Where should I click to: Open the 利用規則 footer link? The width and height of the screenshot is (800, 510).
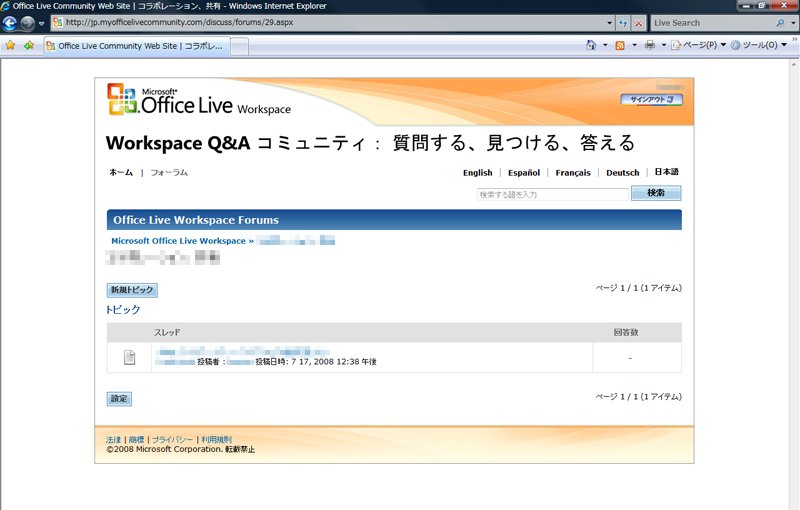(216, 439)
